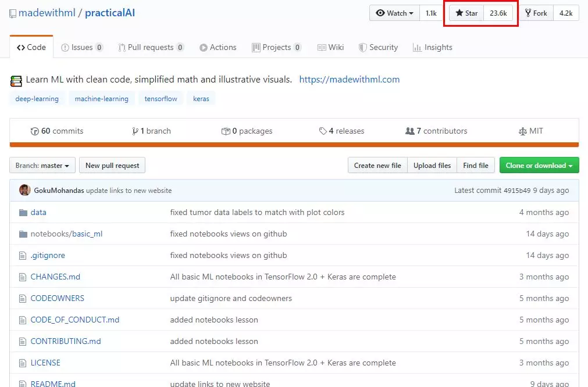Fork the practicalAI repository
Screen dimensions: 588x387
[x=536, y=13]
